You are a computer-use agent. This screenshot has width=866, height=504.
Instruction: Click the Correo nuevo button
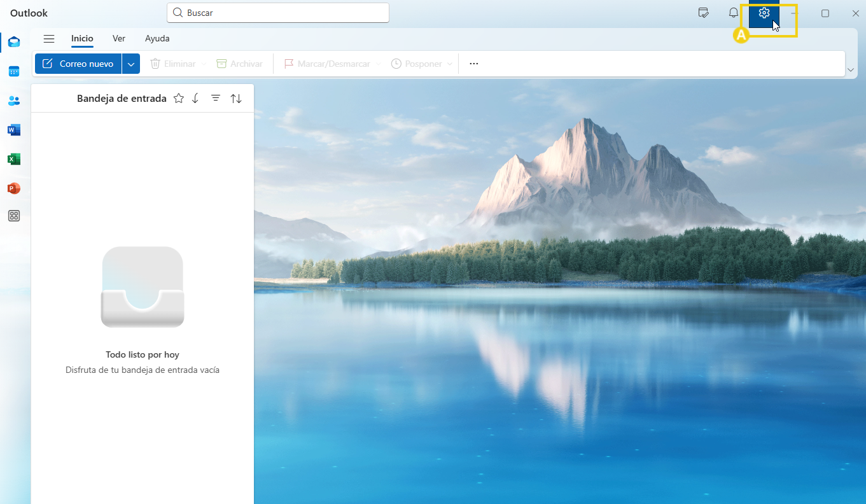[x=78, y=64]
